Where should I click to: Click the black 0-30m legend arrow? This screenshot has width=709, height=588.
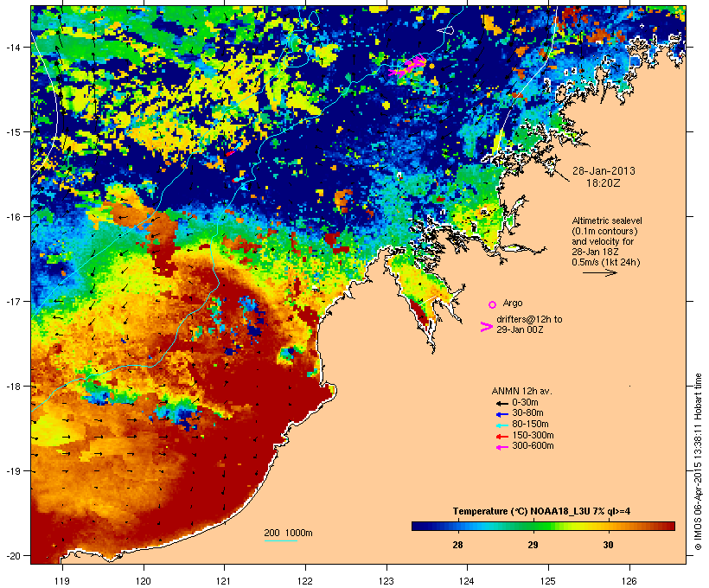point(501,404)
